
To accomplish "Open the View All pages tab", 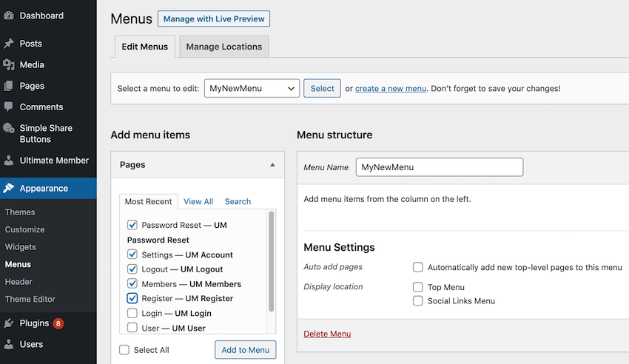I will tap(198, 202).
